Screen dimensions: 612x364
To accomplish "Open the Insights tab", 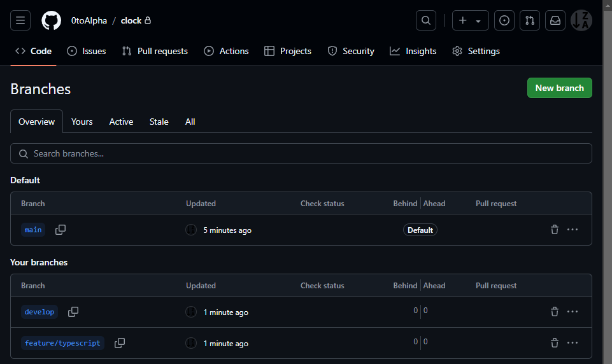I will 413,51.
